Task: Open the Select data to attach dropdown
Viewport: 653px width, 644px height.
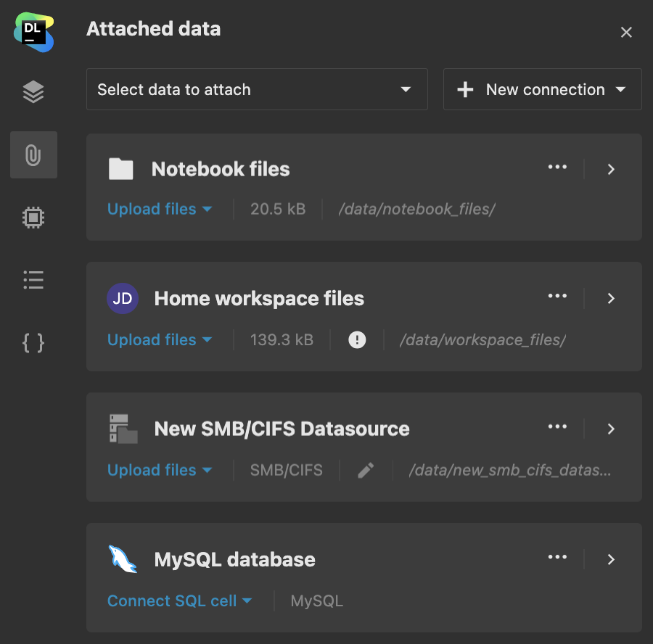Action: point(257,89)
